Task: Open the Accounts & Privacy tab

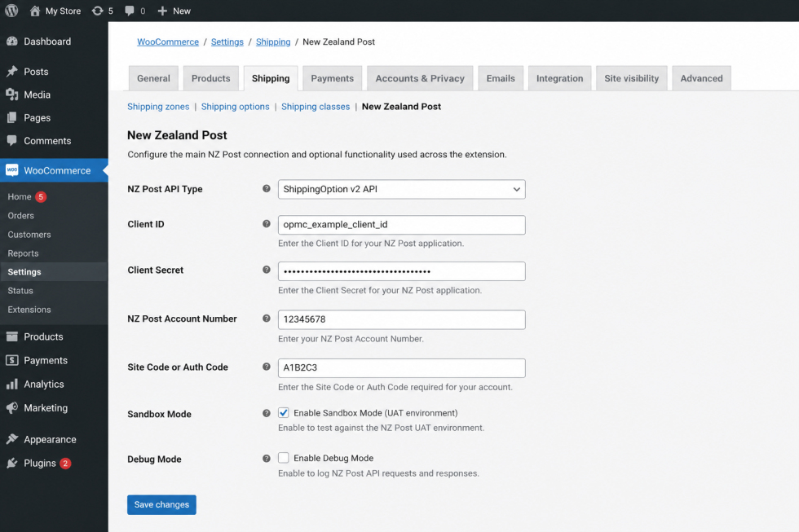Action: tap(420, 78)
